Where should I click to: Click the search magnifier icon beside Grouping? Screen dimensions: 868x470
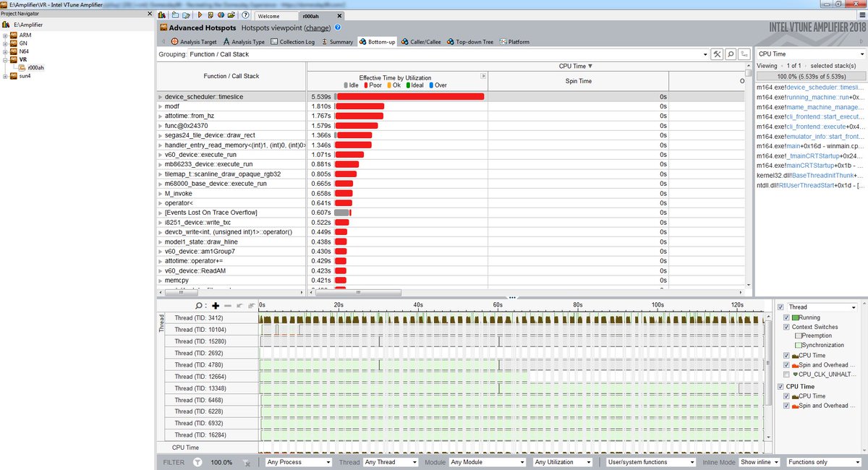[x=731, y=54]
